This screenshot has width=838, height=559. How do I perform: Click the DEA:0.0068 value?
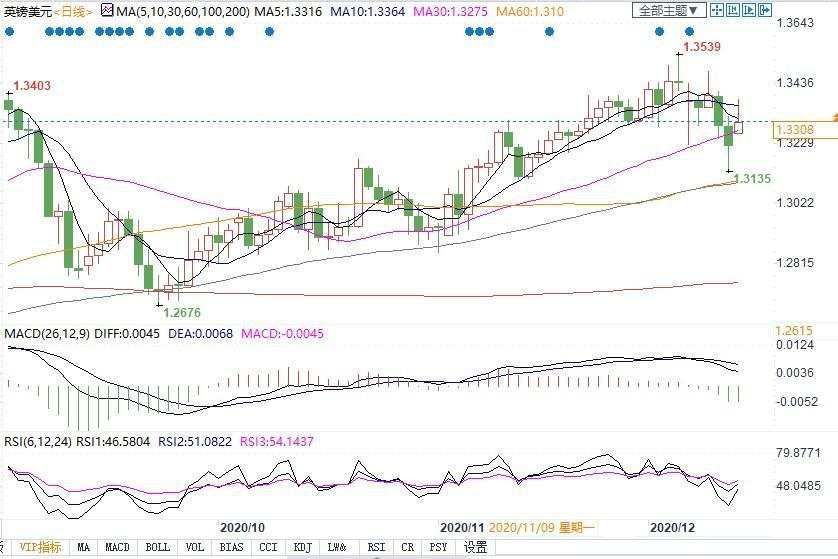tap(200, 333)
